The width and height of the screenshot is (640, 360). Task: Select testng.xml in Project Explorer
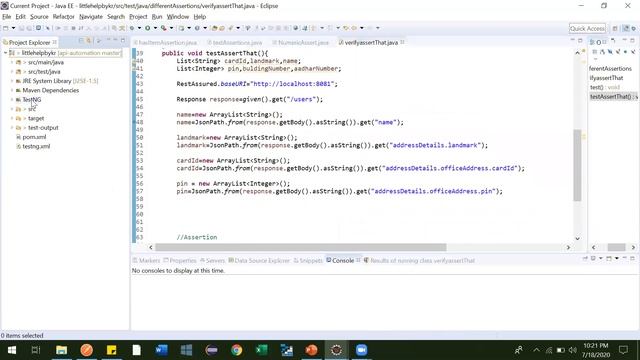pyautogui.click(x=36, y=147)
